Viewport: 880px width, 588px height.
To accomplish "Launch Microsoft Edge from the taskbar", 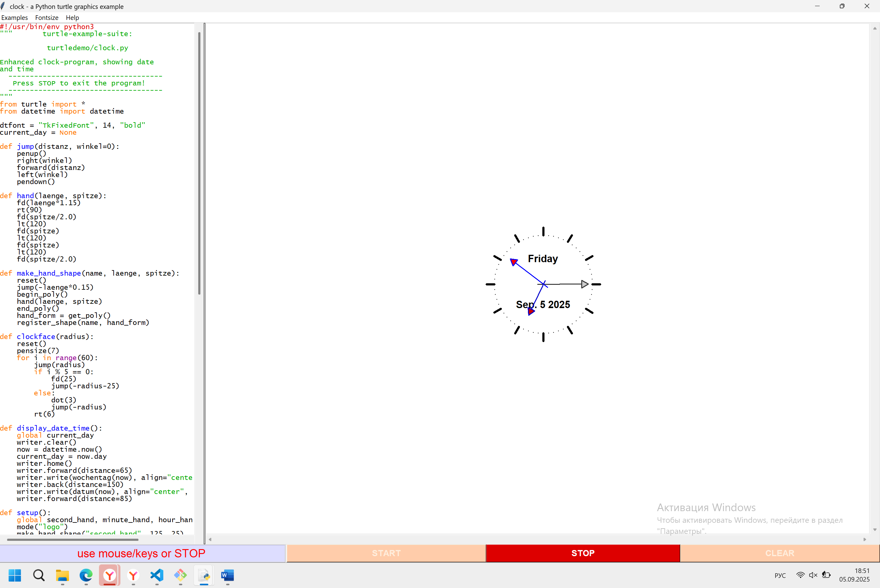I will 86,575.
